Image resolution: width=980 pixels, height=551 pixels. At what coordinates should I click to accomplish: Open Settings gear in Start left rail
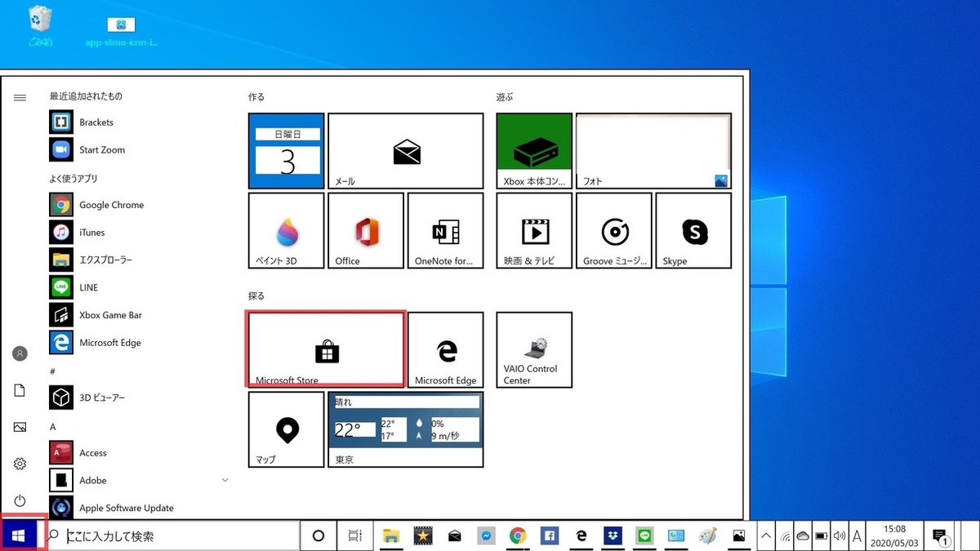pyautogui.click(x=20, y=464)
